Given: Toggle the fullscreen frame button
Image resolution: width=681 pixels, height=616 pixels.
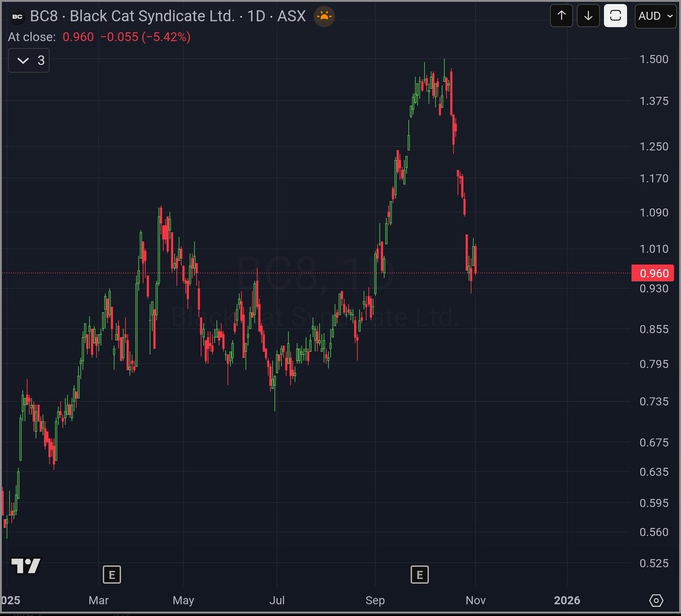Looking at the screenshot, I should 616,16.
